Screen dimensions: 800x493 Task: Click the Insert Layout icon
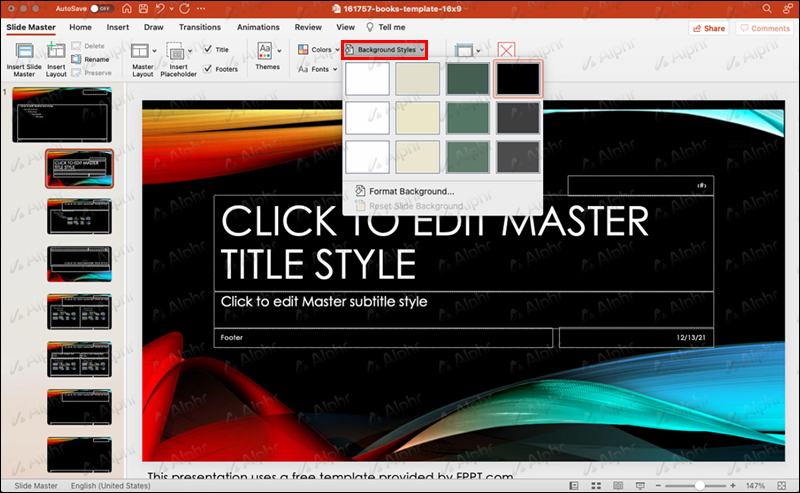[55, 52]
